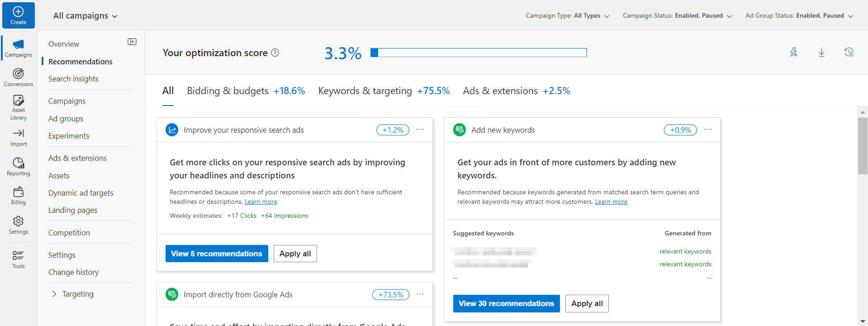Open the Asset Library icon
This screenshot has height=326, width=868.
tap(18, 107)
